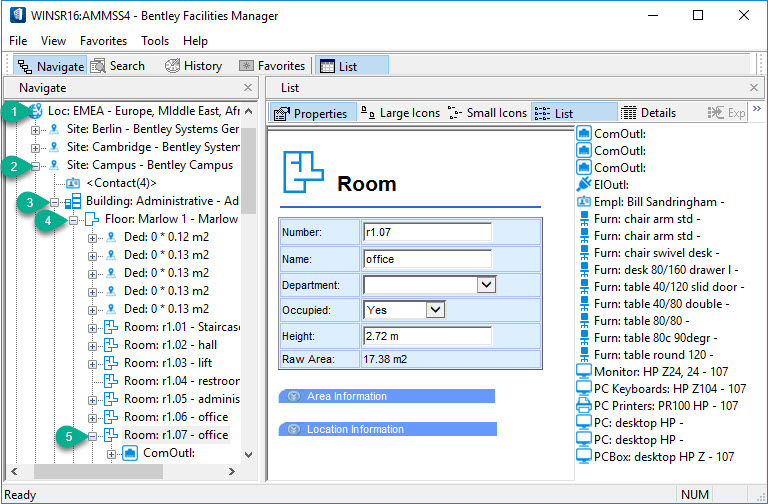Viewport: 768px width, 504px height.
Task: Click Navigate tree scroll down arrow
Action: [249, 455]
